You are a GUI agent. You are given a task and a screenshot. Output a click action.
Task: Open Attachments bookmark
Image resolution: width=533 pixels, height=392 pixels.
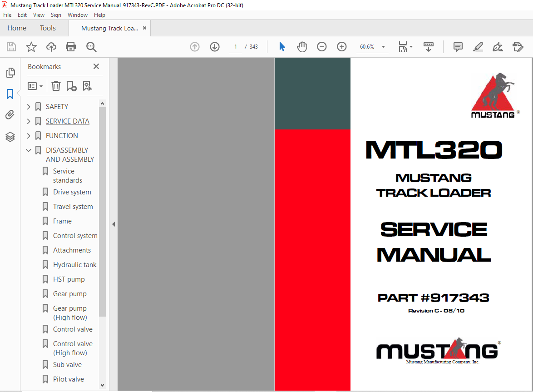coord(72,250)
